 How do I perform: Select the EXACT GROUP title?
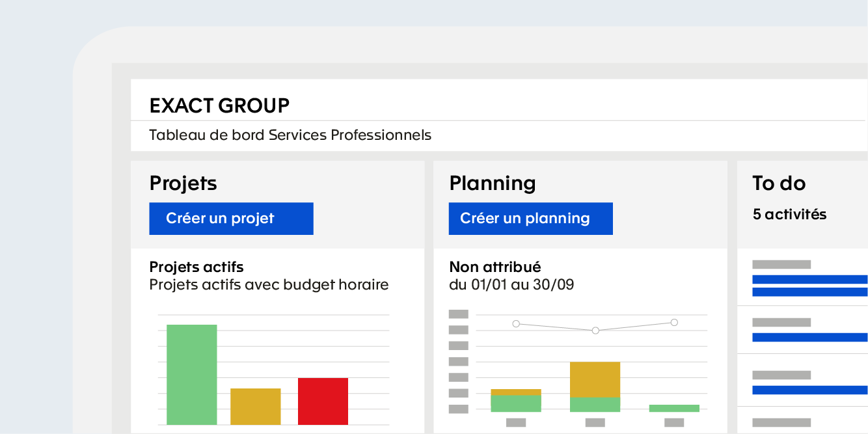click(x=219, y=105)
